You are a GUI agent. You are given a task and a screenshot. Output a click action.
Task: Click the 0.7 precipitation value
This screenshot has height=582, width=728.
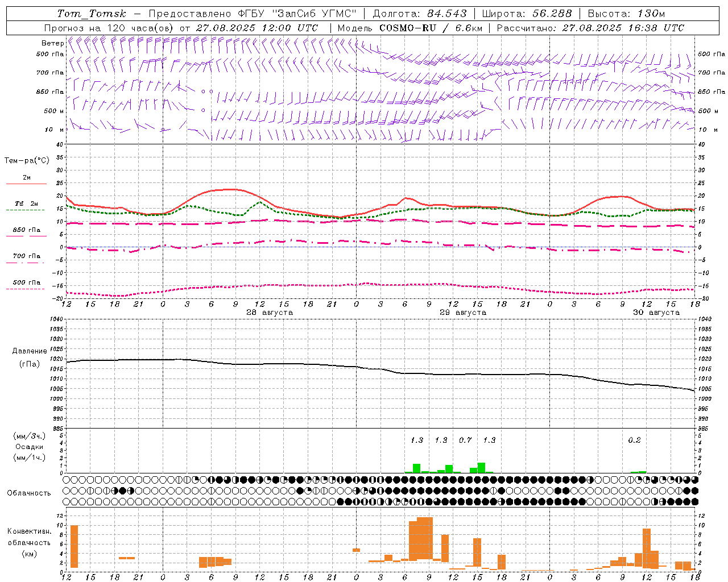pyautogui.click(x=465, y=440)
